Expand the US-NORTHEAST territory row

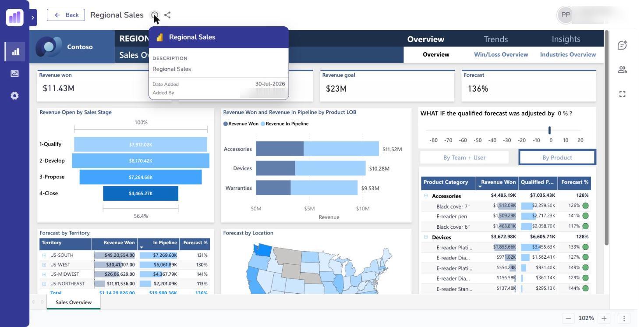point(44,284)
